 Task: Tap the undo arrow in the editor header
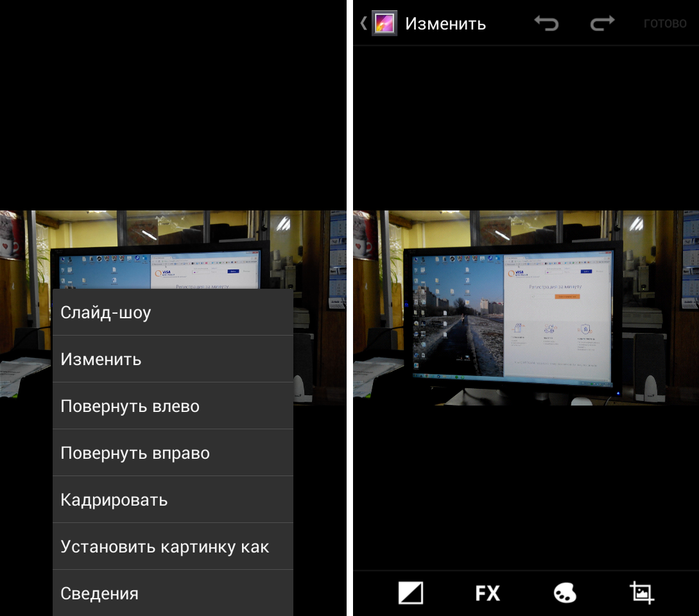pyautogui.click(x=546, y=24)
